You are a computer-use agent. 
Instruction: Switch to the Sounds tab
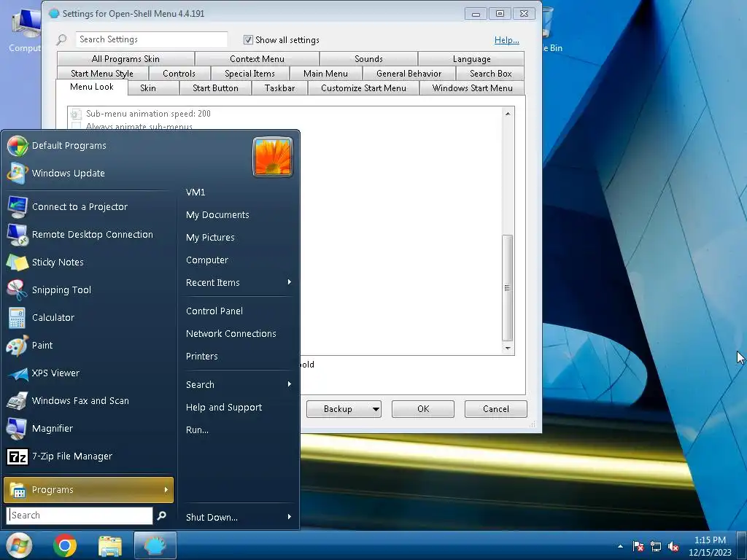coord(368,59)
